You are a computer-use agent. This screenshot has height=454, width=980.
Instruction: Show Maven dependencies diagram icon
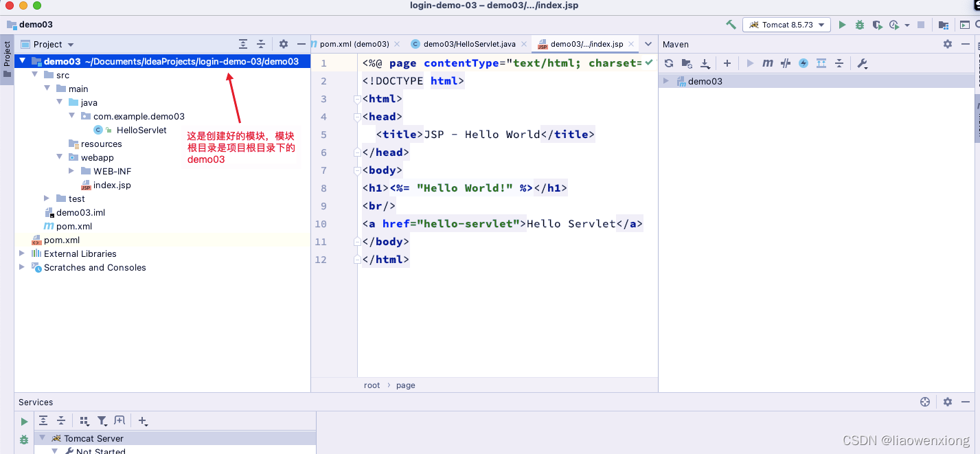(821, 63)
